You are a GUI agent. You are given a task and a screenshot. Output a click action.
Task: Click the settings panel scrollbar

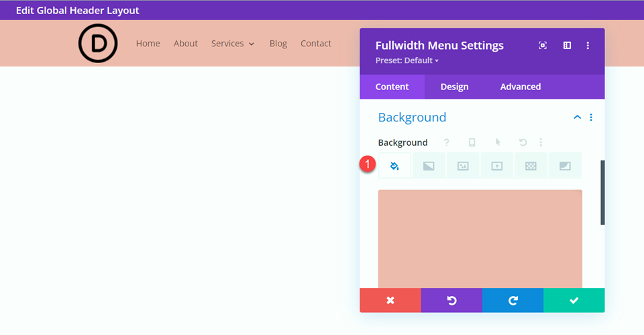[x=602, y=193]
